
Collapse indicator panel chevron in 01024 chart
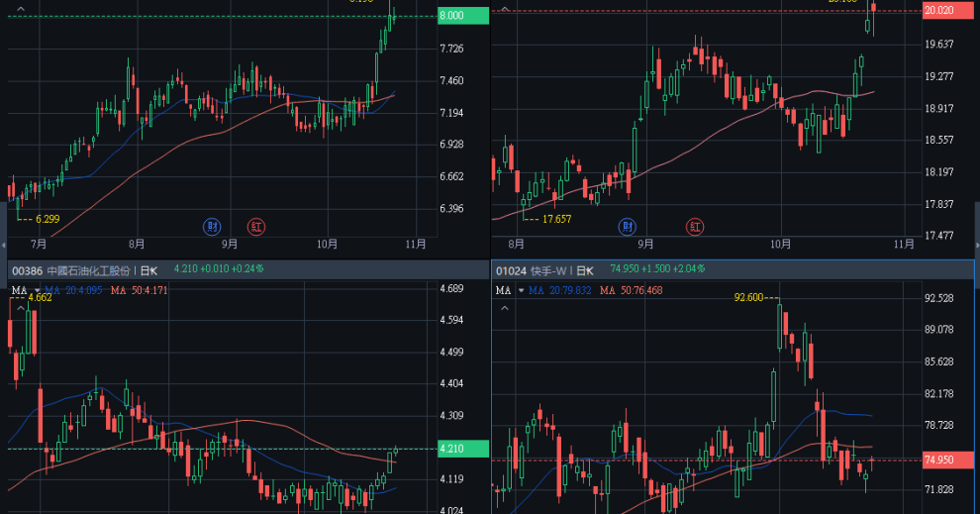[504, 309]
